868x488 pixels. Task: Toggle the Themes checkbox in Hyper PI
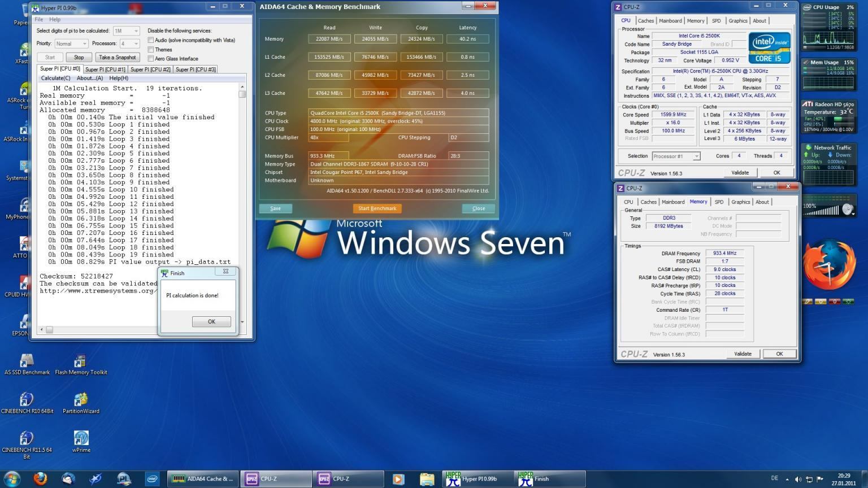[x=151, y=50]
